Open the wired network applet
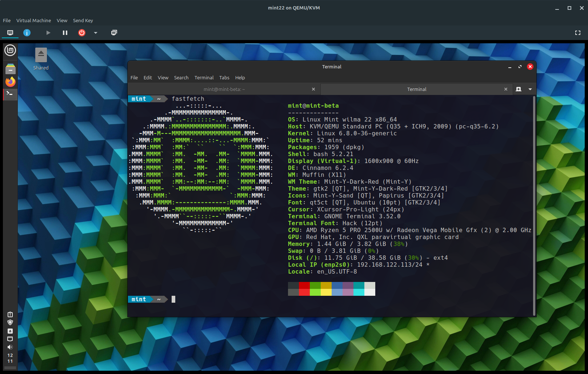Viewport: 588px width, 374px height. (10, 339)
